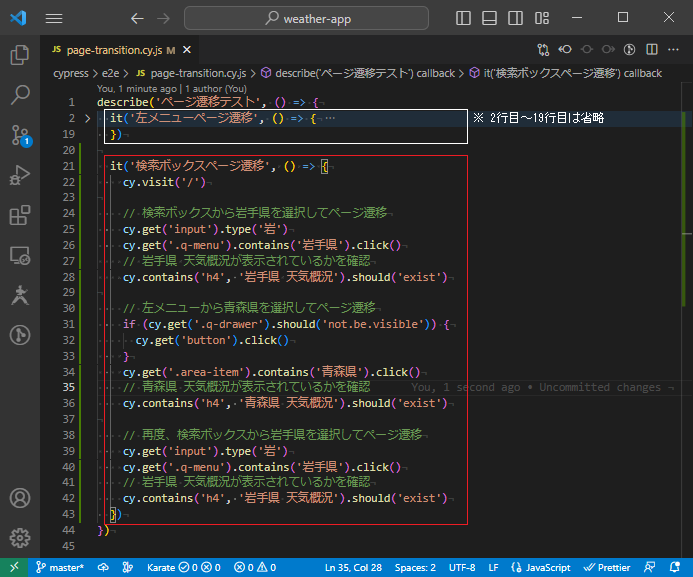Screen dimensions: 693x577
Task: Open Problems from errors warnings counter
Action: click(x=255, y=567)
